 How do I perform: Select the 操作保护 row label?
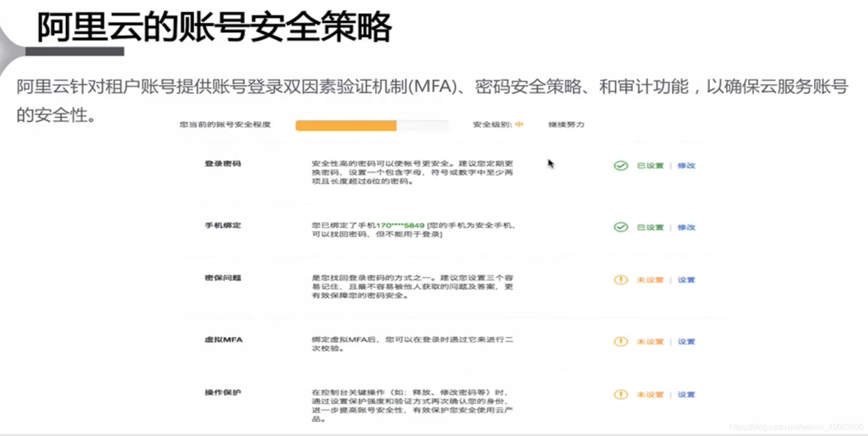pos(223,393)
